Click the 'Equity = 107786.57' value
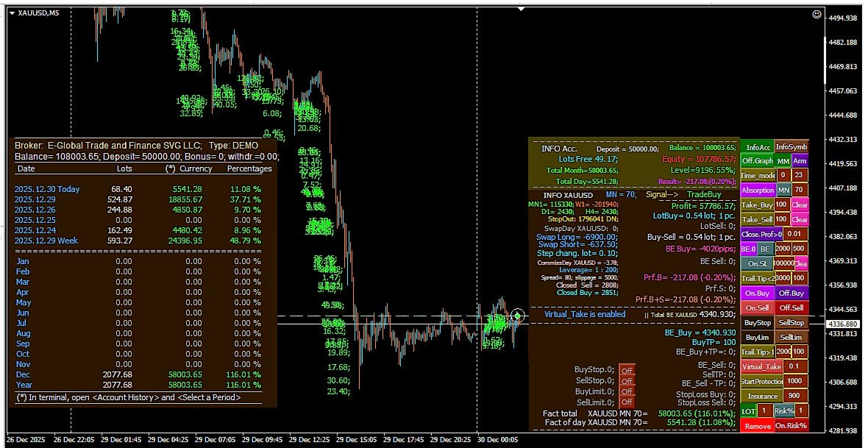 (699, 159)
